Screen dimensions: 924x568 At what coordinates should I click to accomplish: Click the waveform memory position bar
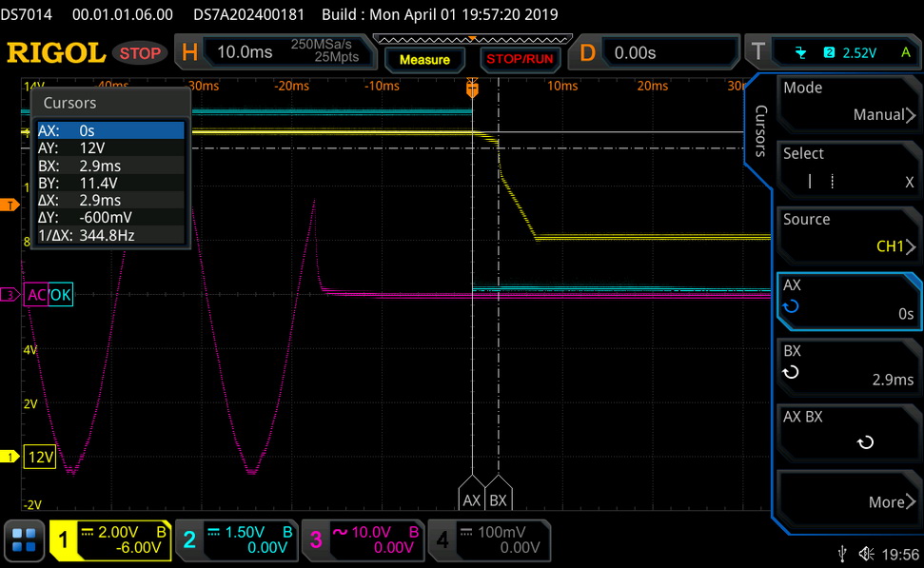(x=473, y=39)
